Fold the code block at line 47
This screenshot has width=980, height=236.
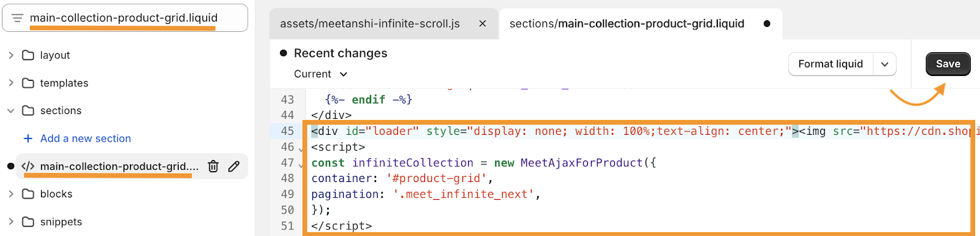pos(301,164)
